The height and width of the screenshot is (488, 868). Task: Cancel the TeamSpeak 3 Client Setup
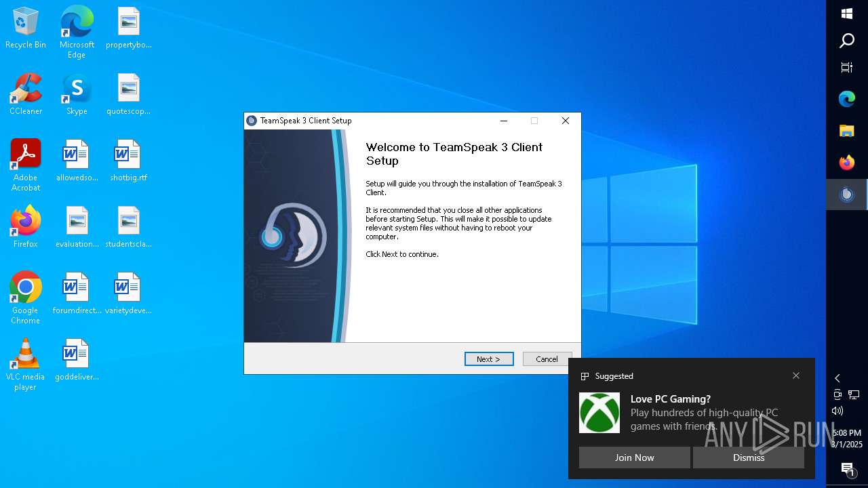tap(547, 359)
